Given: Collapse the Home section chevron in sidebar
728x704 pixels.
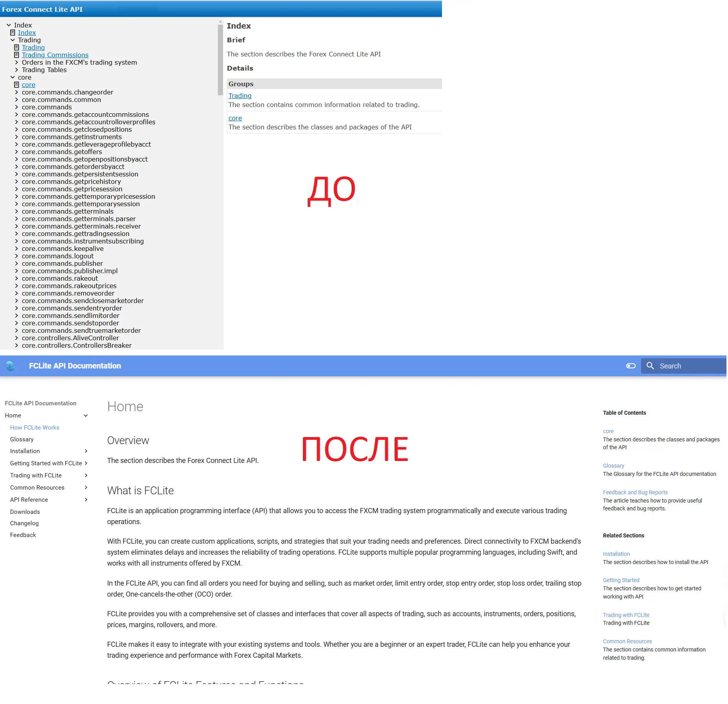Looking at the screenshot, I should [86, 416].
